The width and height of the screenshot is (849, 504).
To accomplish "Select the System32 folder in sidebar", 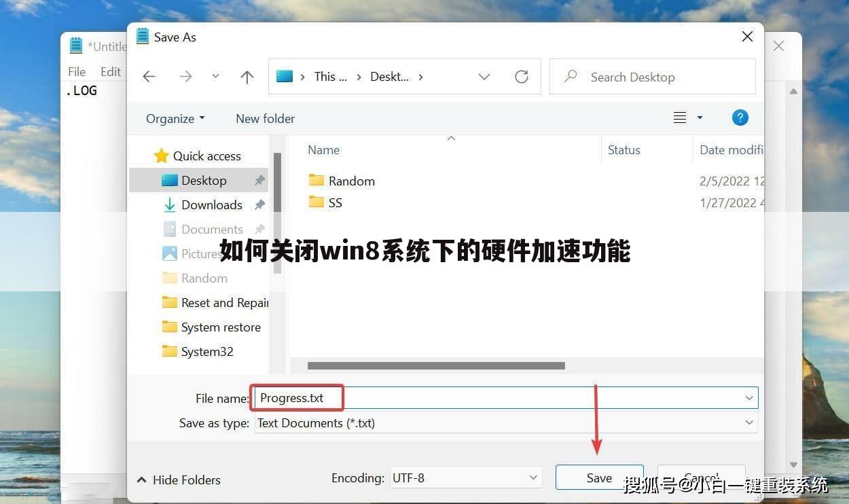I will 206,351.
